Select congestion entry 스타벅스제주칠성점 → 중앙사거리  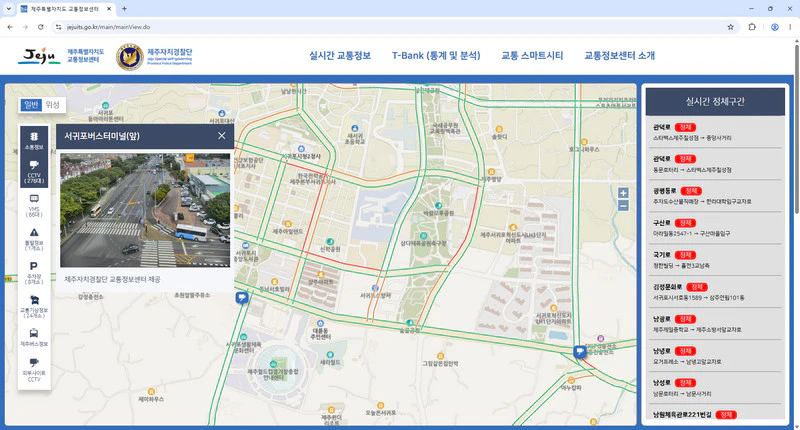click(715, 132)
